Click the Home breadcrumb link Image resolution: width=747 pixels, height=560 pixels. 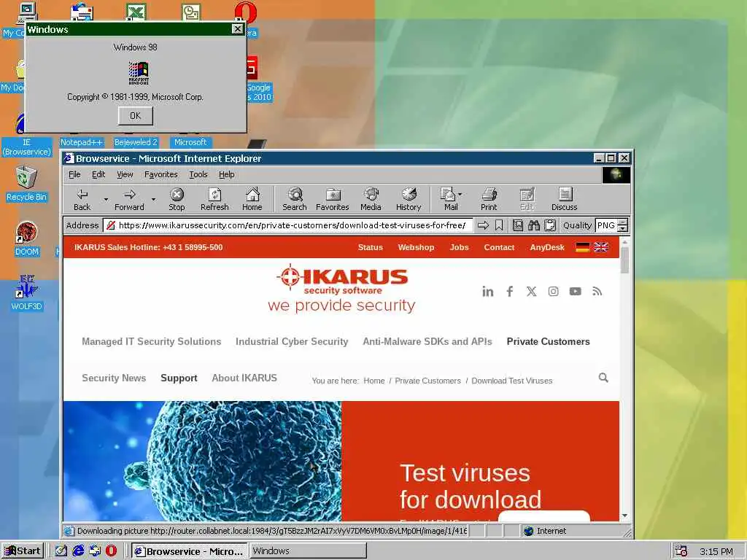pyautogui.click(x=374, y=381)
